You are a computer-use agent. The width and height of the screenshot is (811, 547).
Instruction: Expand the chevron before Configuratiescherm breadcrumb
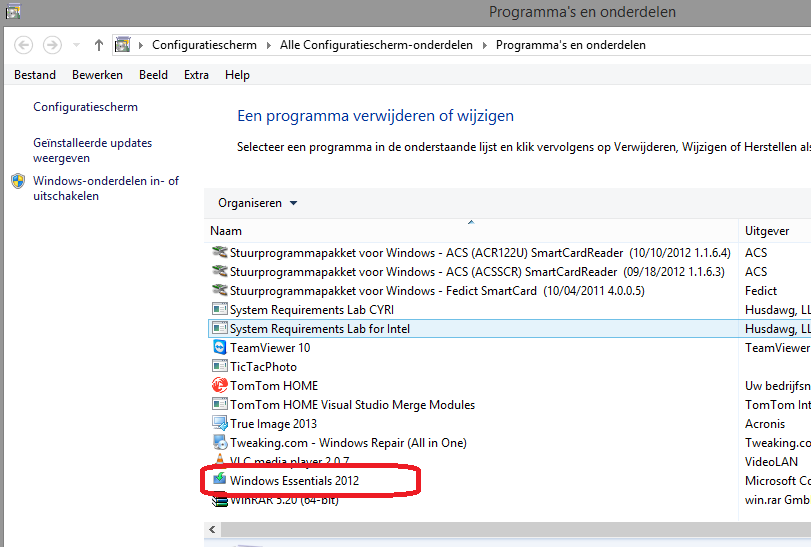[x=141, y=45]
